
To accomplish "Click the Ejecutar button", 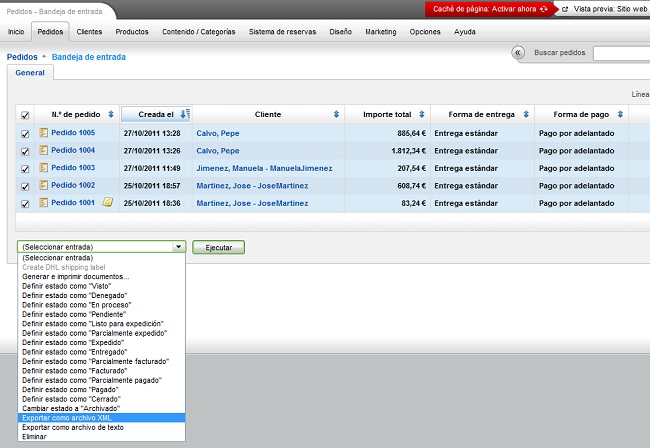I will (218, 247).
